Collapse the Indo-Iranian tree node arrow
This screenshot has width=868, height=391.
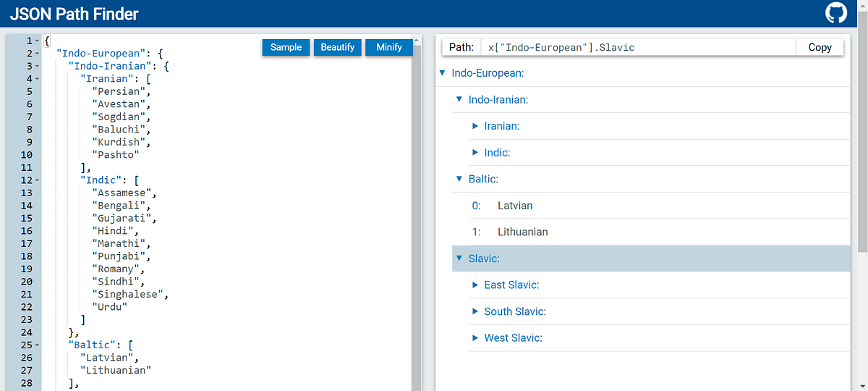point(459,99)
